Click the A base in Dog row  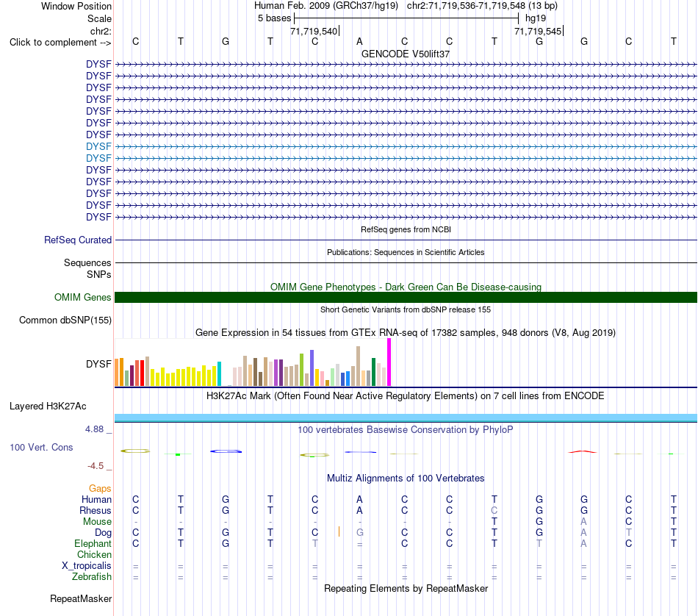pyautogui.click(x=583, y=532)
